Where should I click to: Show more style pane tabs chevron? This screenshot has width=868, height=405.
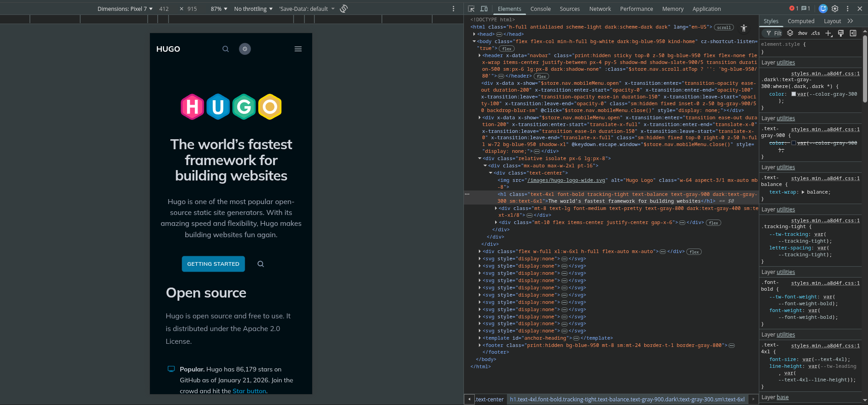(x=850, y=21)
